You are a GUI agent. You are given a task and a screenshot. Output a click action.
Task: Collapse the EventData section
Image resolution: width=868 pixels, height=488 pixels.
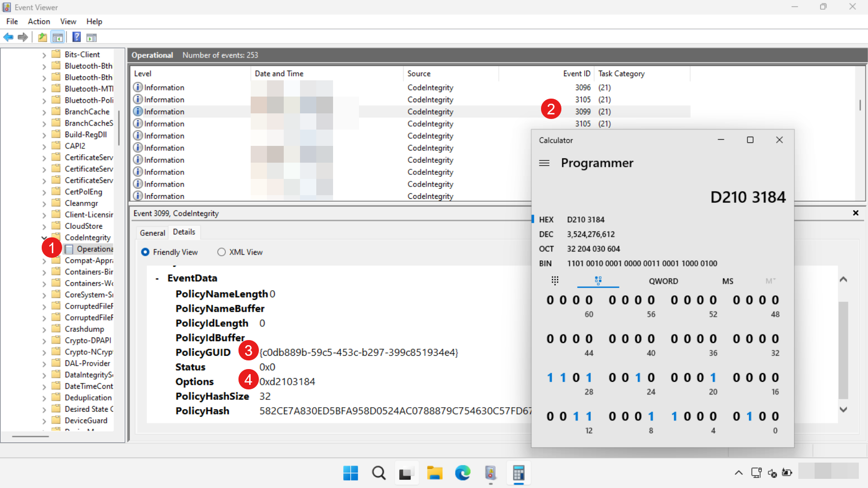coord(157,279)
